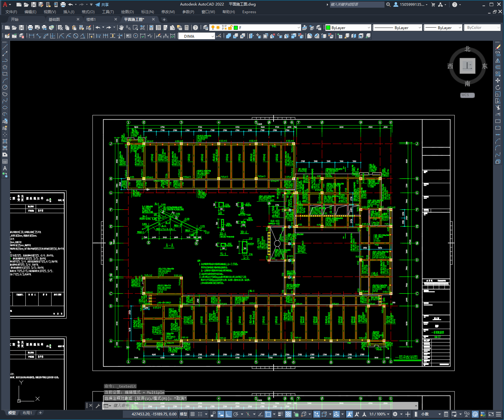Select the Spline draw tool

(x=5, y=101)
